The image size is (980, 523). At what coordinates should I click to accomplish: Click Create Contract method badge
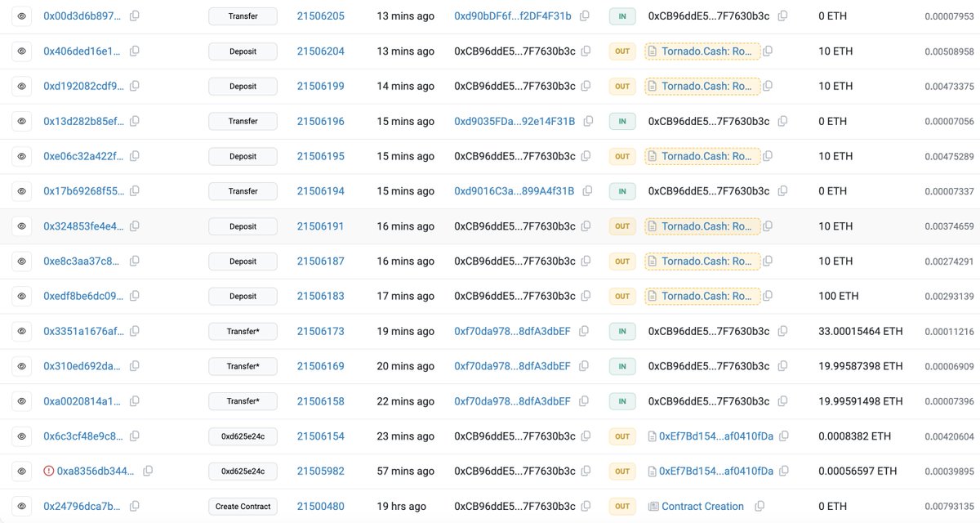pyautogui.click(x=243, y=506)
